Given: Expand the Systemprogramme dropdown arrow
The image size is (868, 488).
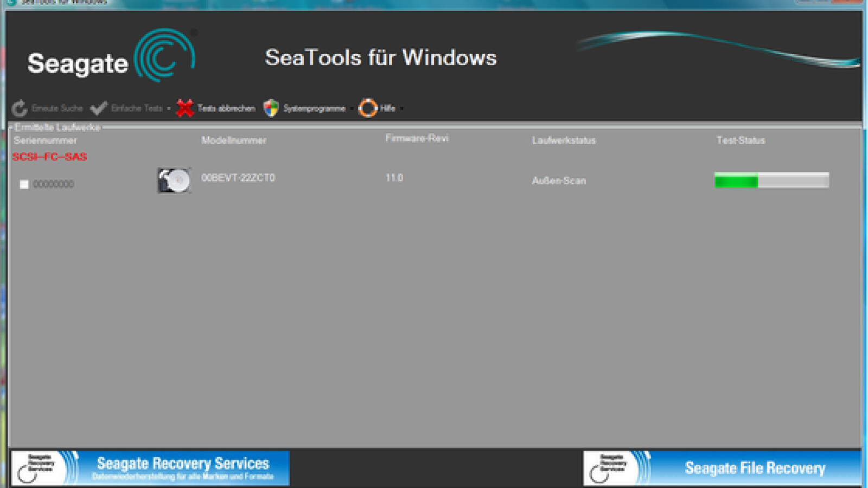Looking at the screenshot, I should [352, 108].
